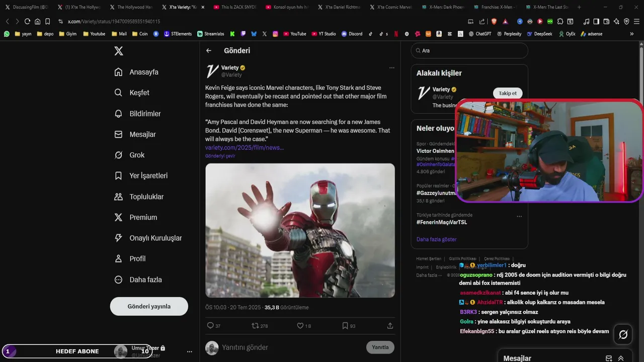The height and width of the screenshot is (362, 644).
Task: Open Variety profile avatar on post
Action: click(x=212, y=71)
